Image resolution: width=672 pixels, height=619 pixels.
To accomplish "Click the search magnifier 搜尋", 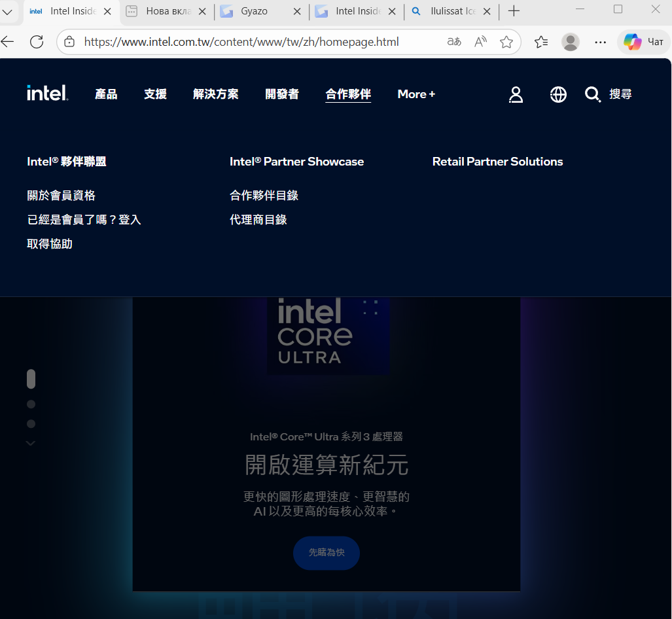I will (608, 94).
